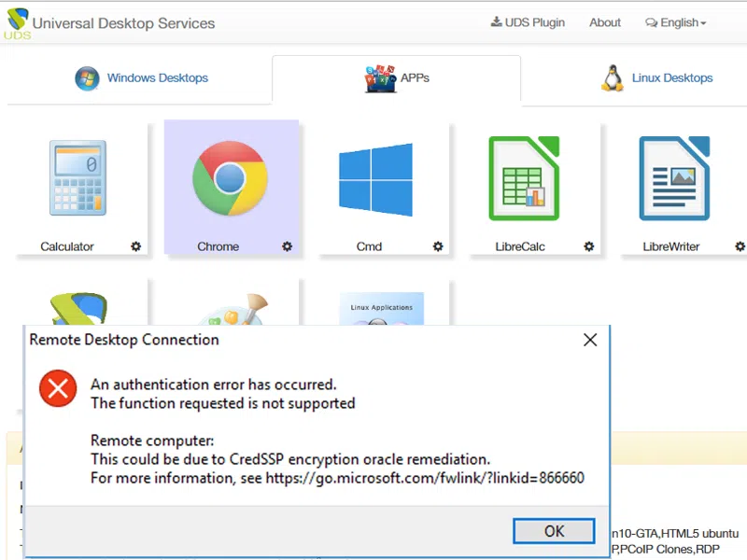The image size is (747, 560).
Task: Click the Chrome label text
Action: [218, 246]
